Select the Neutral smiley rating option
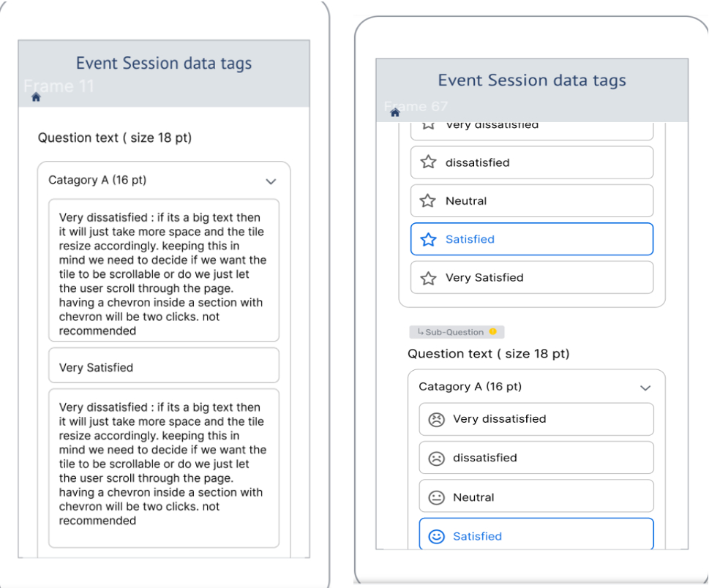 click(x=536, y=496)
